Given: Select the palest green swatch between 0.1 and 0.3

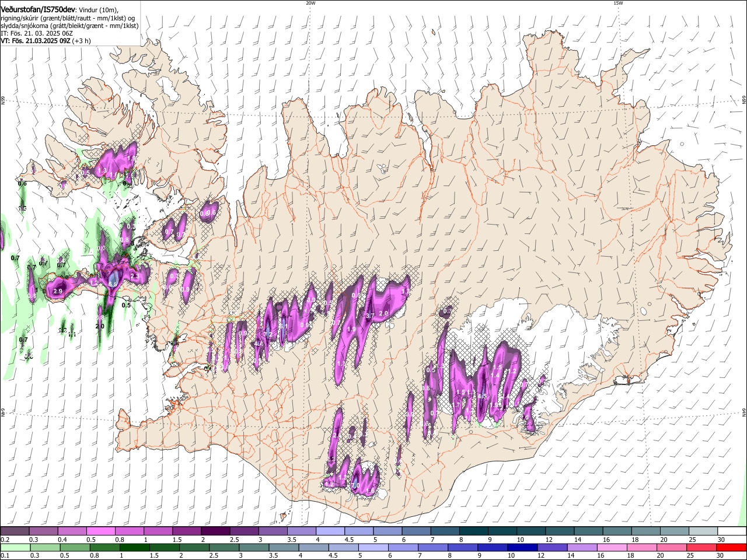Looking at the screenshot, I should point(15,547).
